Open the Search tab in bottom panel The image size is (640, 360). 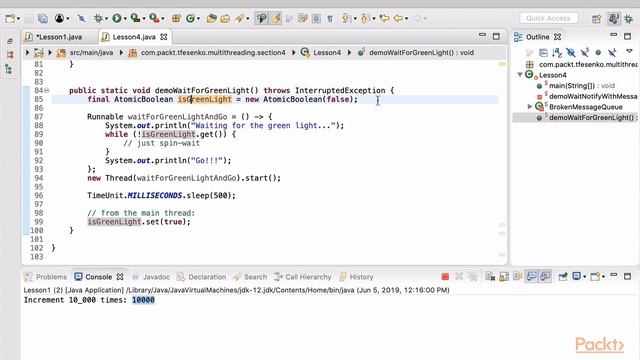point(250,277)
